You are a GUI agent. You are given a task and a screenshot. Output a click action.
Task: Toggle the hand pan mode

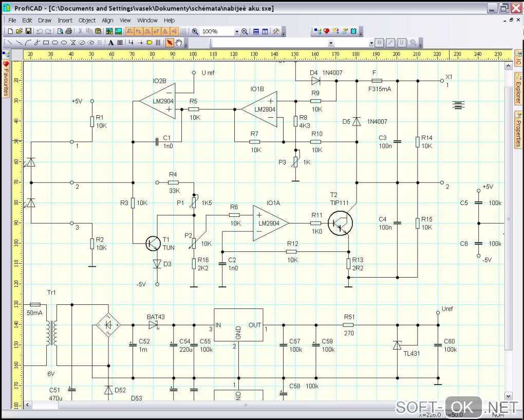coord(179,43)
